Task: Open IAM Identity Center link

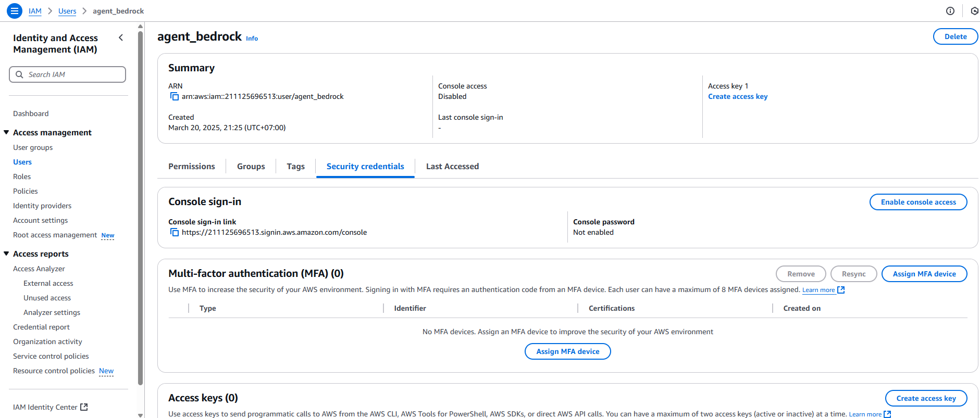Action: (45, 407)
